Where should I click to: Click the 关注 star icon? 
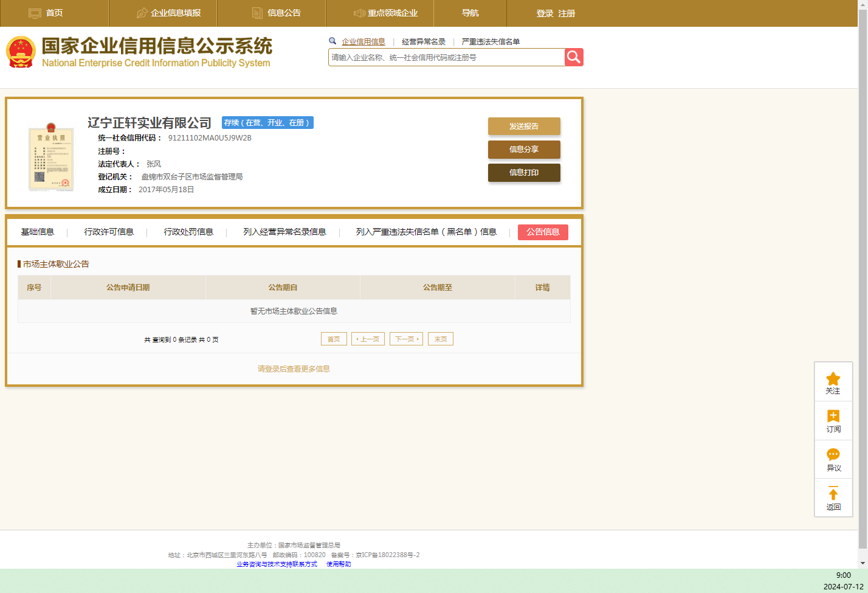833,379
